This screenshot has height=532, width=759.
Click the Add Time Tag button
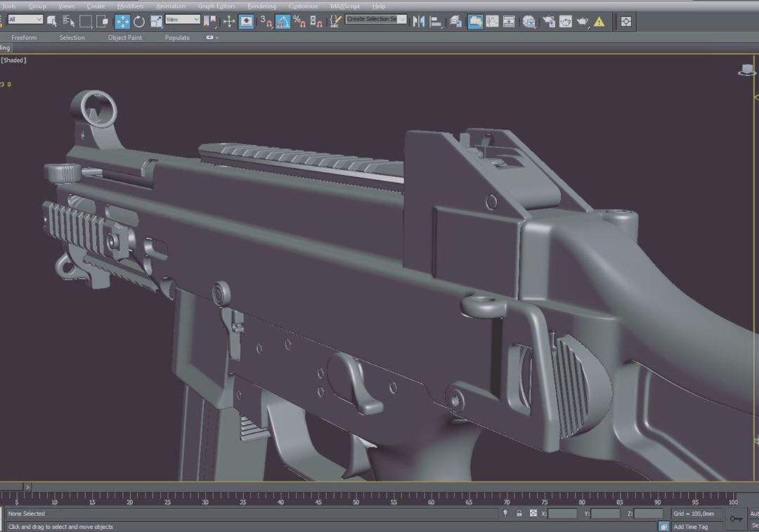tap(690, 526)
